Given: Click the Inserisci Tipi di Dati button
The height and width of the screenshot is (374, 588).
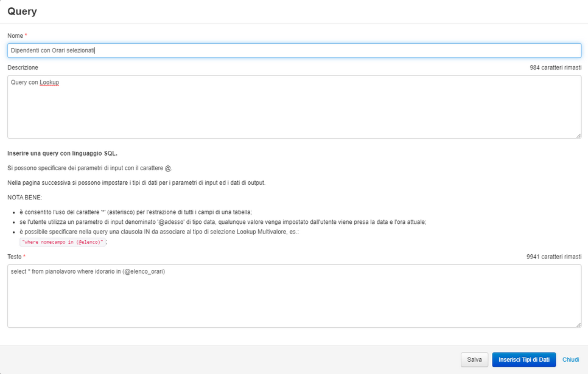Looking at the screenshot, I should 523,359.
